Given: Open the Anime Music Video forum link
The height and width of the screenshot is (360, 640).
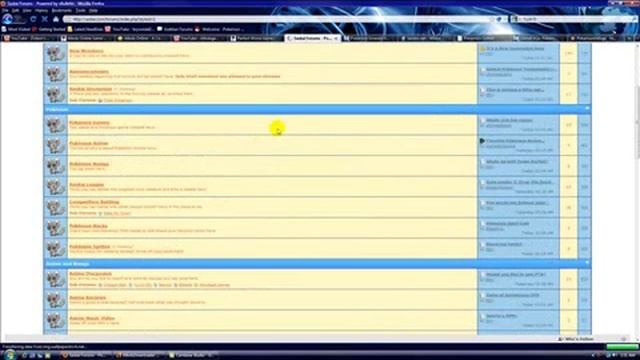Looking at the screenshot, I should [92, 318].
